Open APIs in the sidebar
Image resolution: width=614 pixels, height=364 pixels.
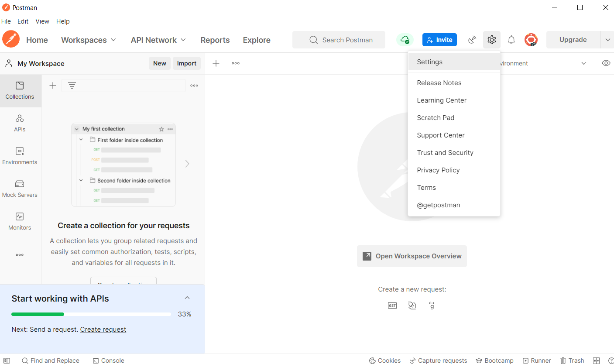[20, 123]
